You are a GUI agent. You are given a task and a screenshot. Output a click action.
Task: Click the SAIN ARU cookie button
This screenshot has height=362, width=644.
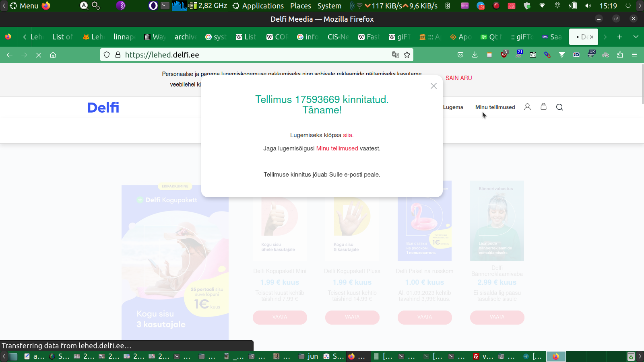(459, 78)
